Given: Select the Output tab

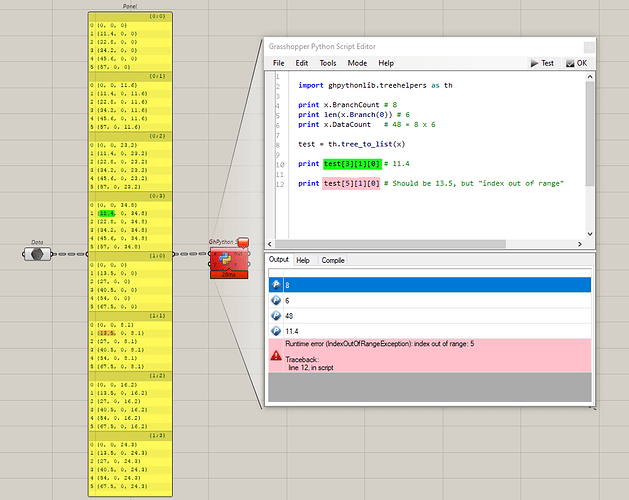Looking at the screenshot, I should (x=278, y=260).
